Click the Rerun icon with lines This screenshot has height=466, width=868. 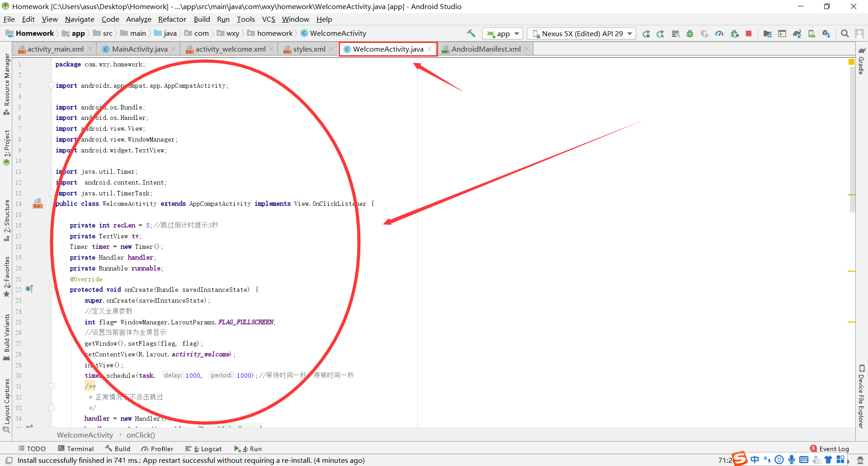pos(675,33)
